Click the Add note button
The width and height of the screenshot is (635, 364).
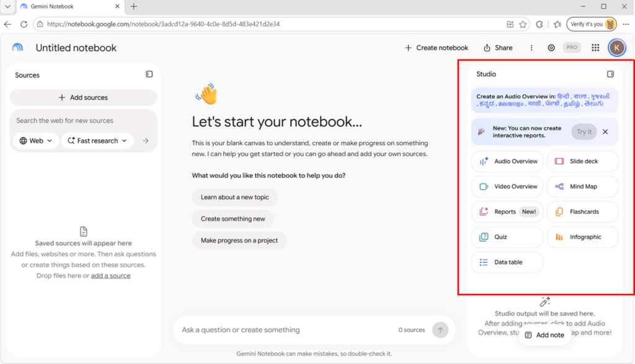coord(544,335)
